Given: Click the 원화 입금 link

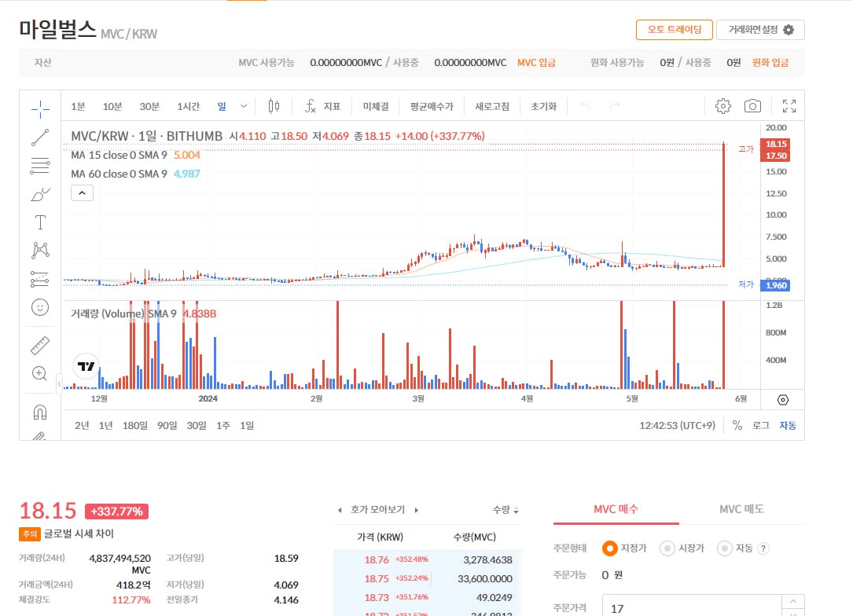Looking at the screenshot, I should [x=770, y=63].
